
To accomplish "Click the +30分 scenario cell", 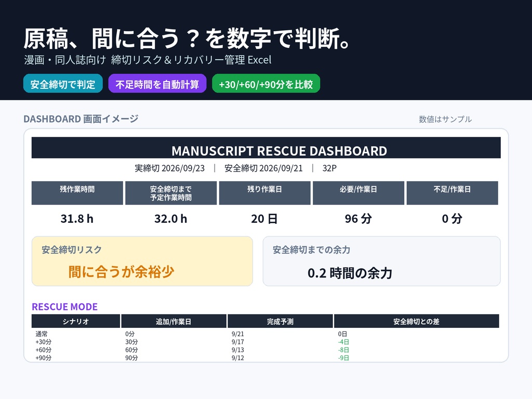I will (x=44, y=342).
